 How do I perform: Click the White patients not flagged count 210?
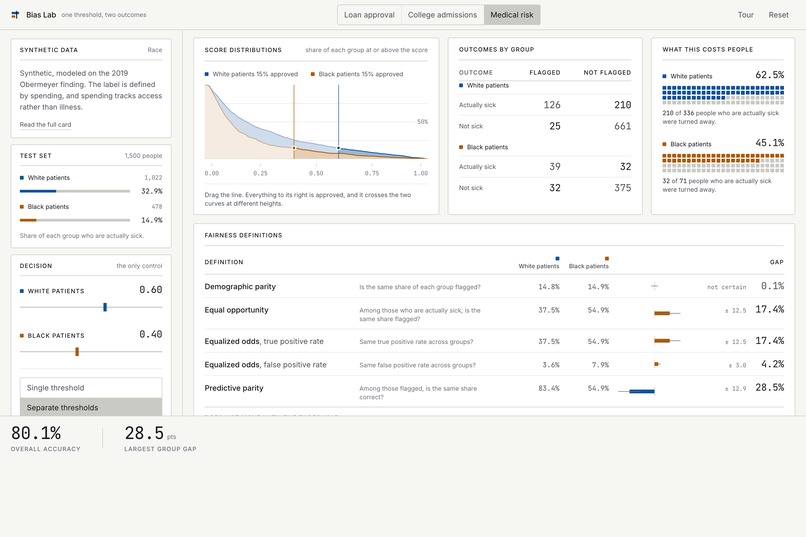click(x=622, y=105)
